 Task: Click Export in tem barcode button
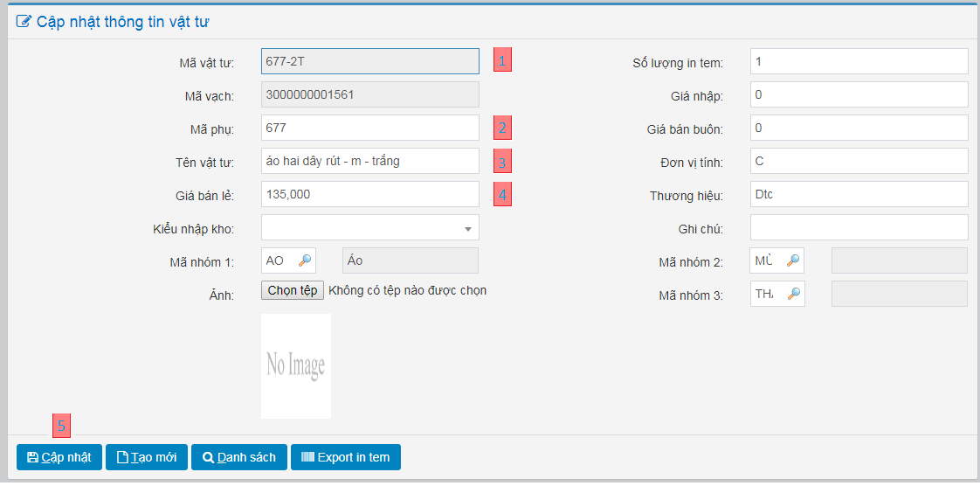pyautogui.click(x=346, y=457)
